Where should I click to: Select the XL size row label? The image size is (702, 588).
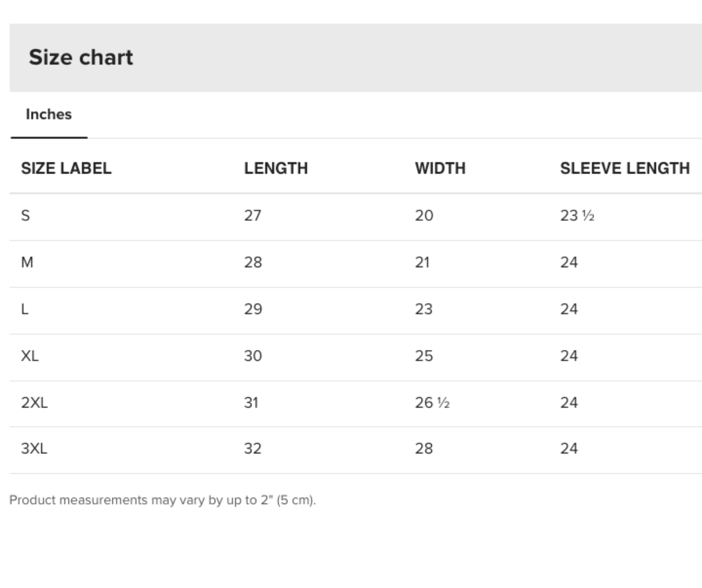(30, 356)
